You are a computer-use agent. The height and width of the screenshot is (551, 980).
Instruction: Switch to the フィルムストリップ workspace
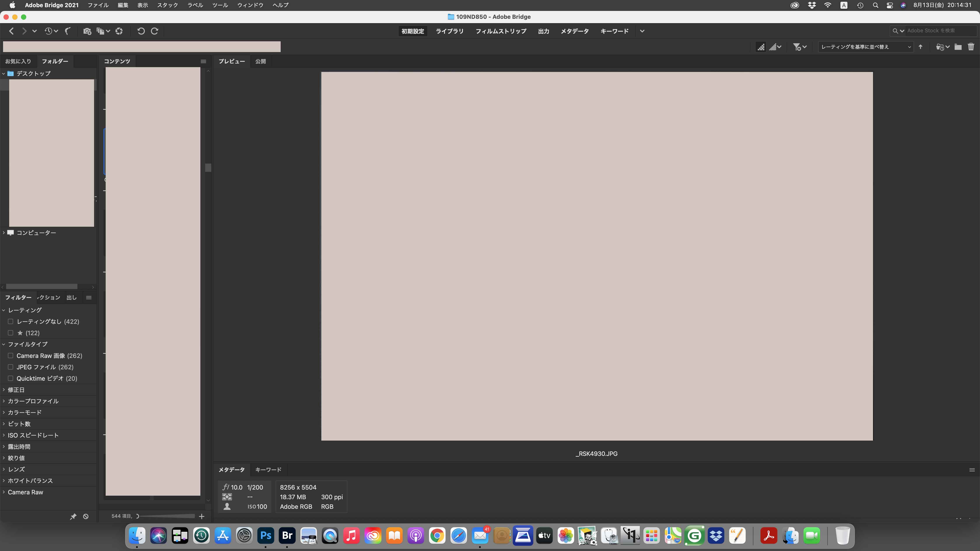[501, 31]
